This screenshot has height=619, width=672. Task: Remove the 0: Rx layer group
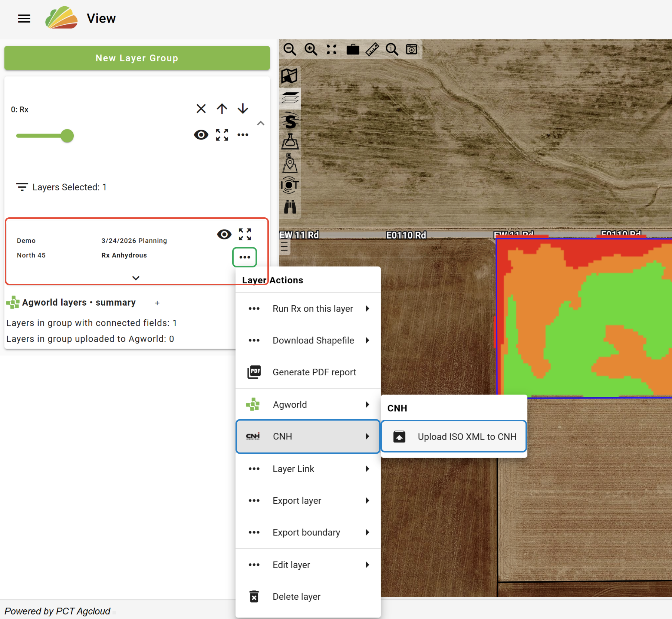click(x=201, y=109)
